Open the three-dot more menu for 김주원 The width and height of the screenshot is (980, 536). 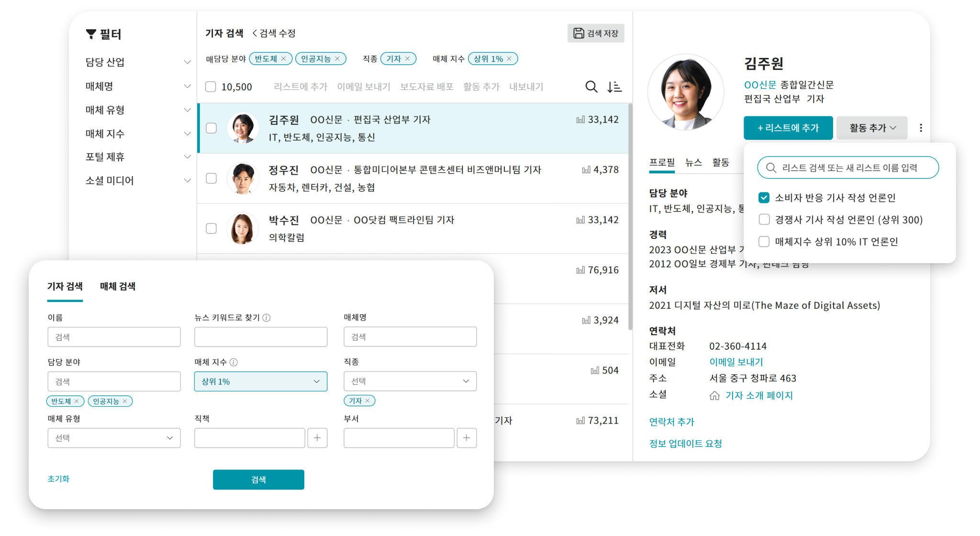pyautogui.click(x=921, y=128)
